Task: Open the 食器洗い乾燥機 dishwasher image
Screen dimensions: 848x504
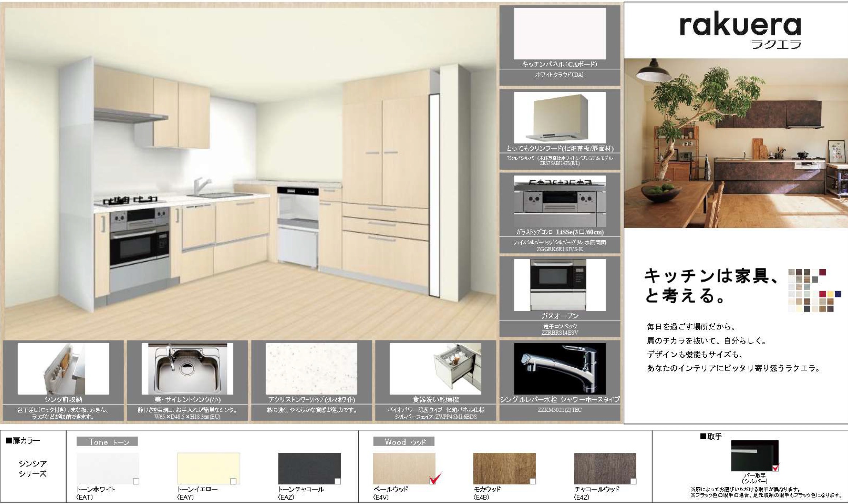Action: [x=435, y=369]
